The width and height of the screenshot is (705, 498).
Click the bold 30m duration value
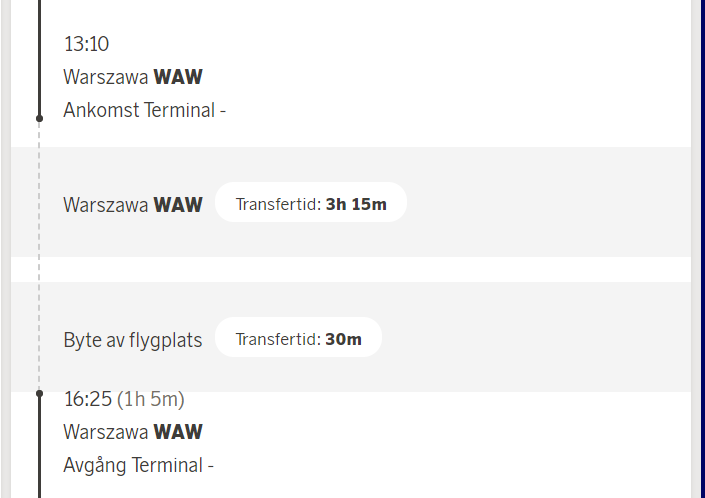pos(343,339)
